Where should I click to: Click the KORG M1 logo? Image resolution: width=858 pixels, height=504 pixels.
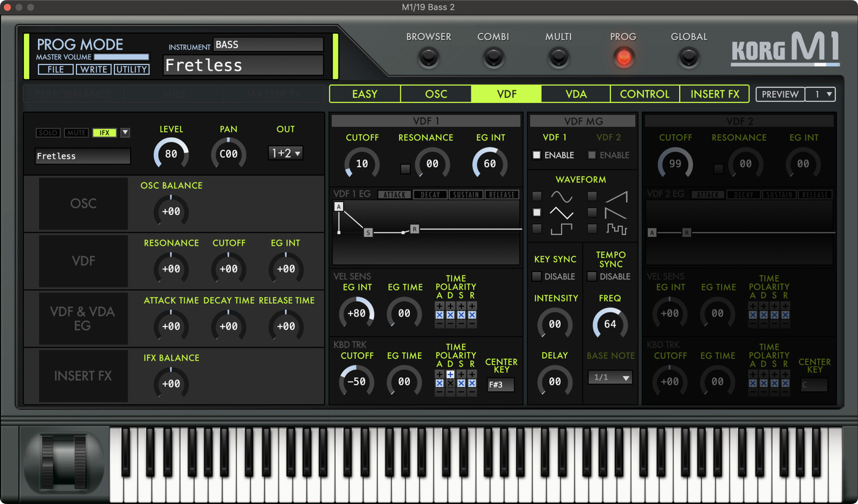click(785, 48)
